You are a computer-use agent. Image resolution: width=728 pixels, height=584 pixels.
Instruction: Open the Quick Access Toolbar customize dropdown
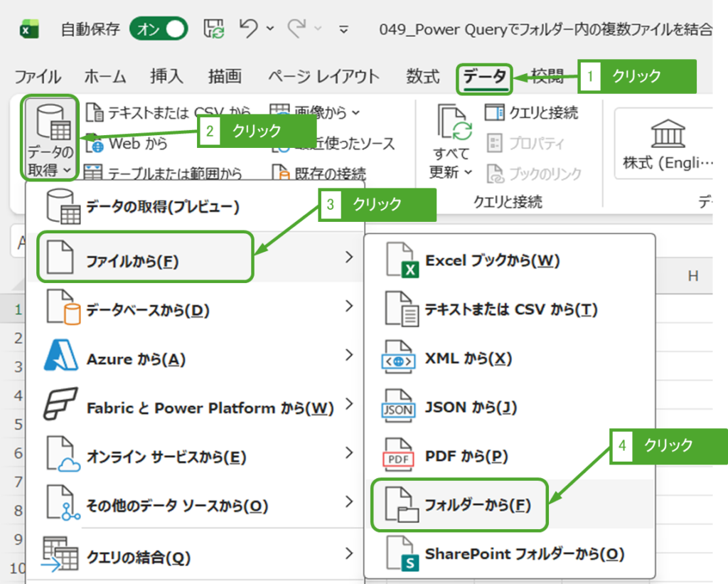[344, 30]
